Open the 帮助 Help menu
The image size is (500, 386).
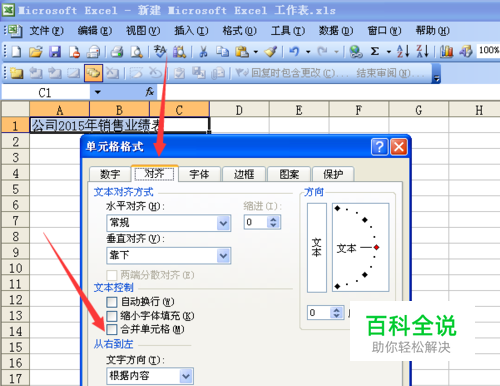pyautogui.click(x=432, y=31)
